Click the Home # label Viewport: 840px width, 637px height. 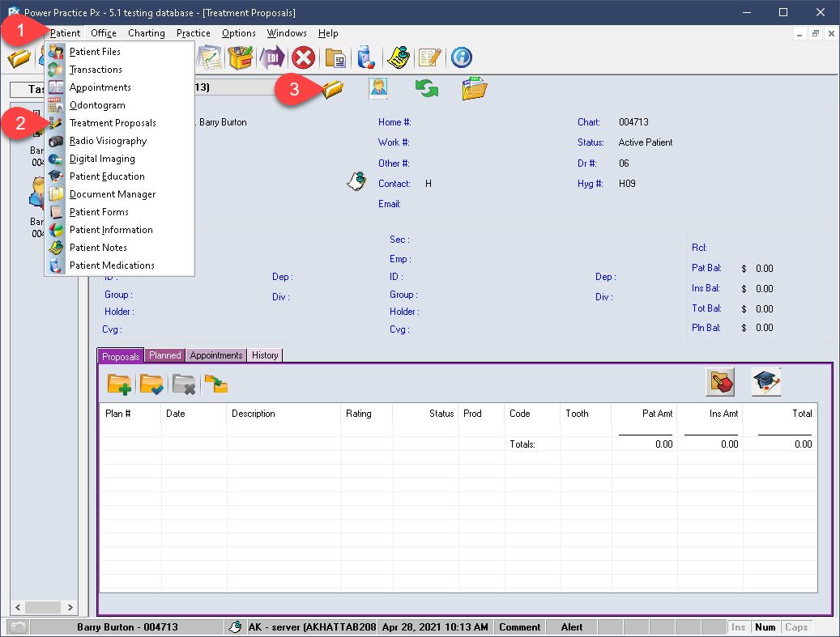coord(394,122)
